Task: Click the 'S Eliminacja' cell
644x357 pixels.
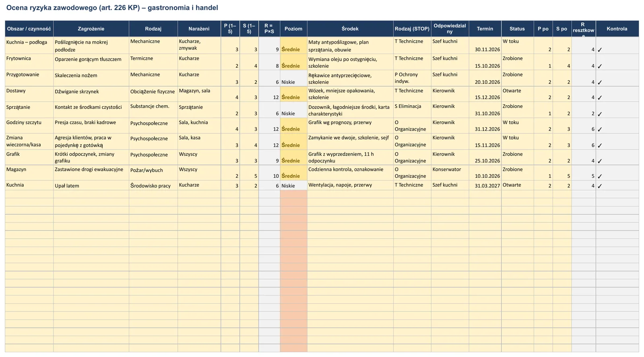Action: 412,110
